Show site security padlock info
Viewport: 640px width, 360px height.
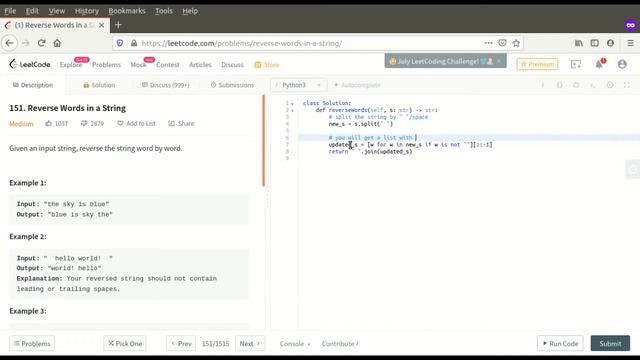click(133, 43)
